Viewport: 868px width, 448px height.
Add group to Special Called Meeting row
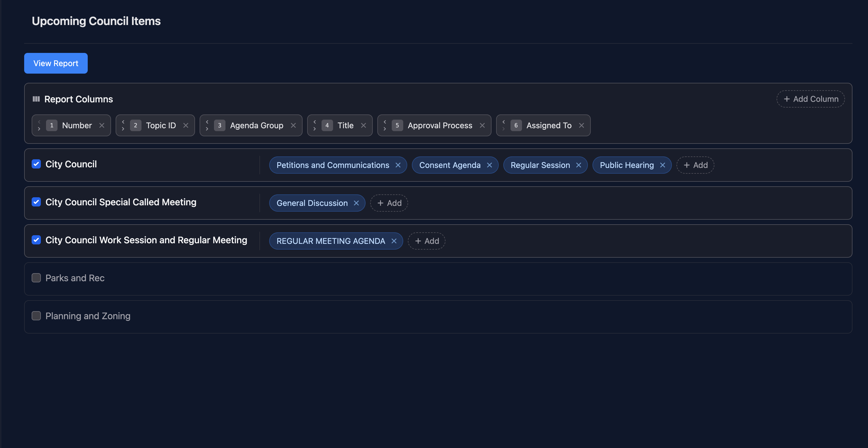coord(389,203)
